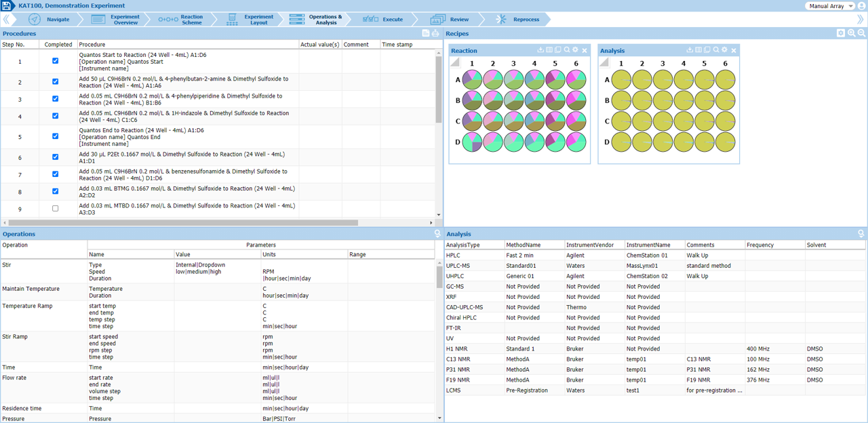Open the Manual Array dropdown
The image size is (868, 423).
[x=830, y=6]
